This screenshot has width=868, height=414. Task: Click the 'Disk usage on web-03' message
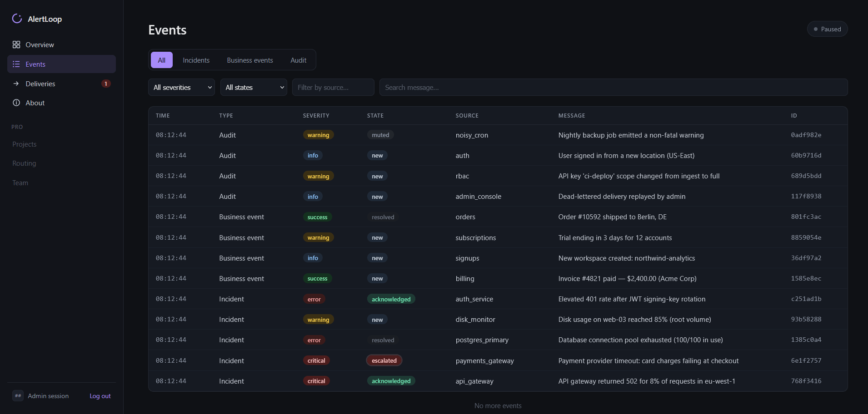tap(634, 320)
